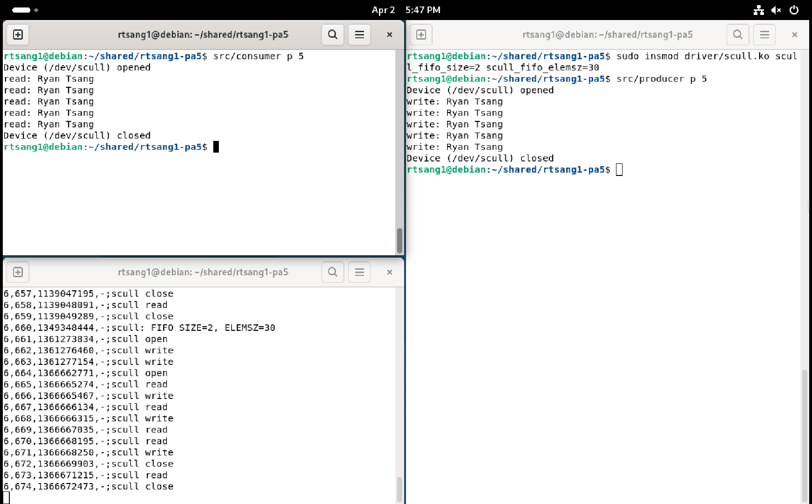Screen dimensions: 812x504
Task: Close the producer terminal window
Action: pyautogui.click(x=794, y=35)
